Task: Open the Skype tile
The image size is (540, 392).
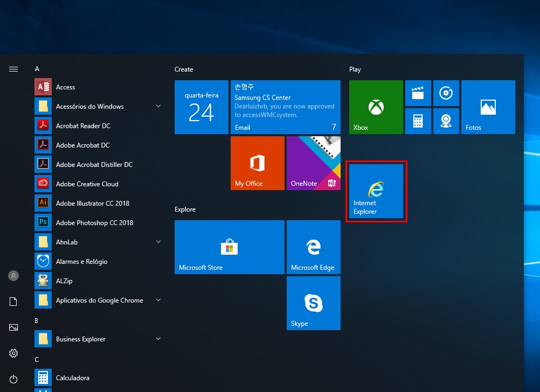Action: point(314,303)
